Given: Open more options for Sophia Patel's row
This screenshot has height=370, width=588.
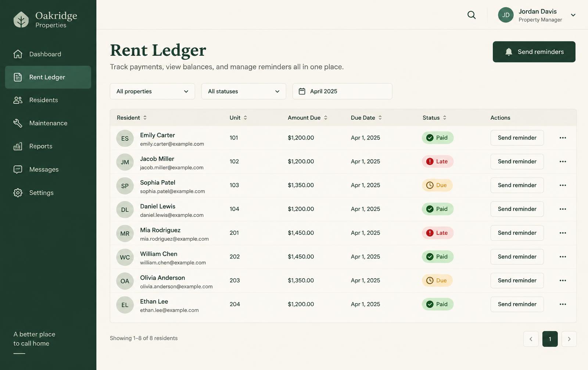Looking at the screenshot, I should 563,185.
